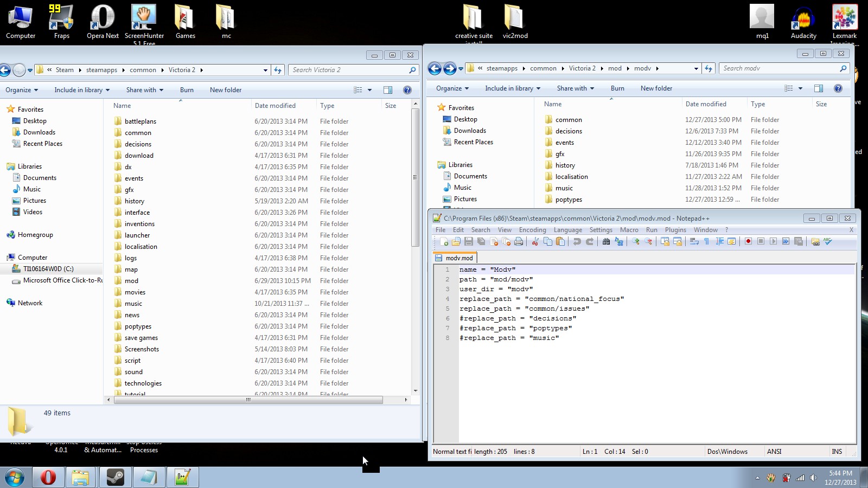Toggle synchronized horizontal scrolling in Notepad++
This screenshot has height=488, width=868.
[678, 242]
